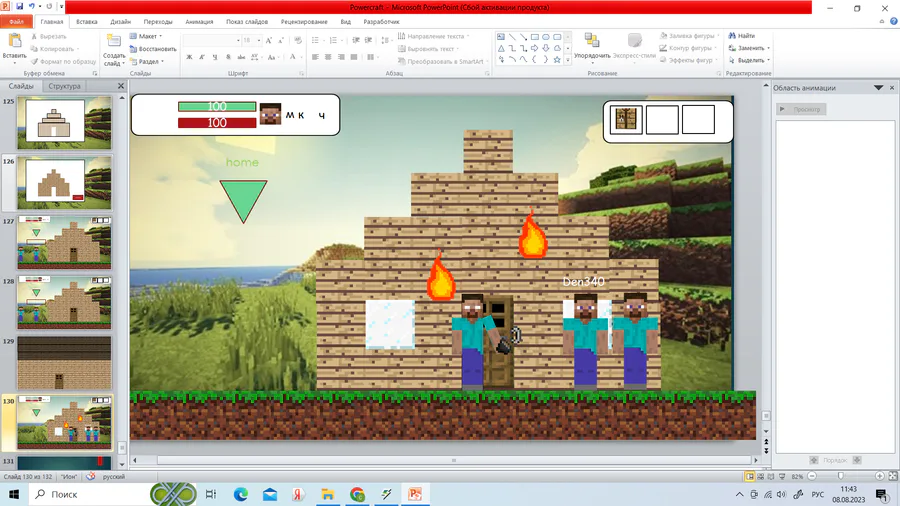Select the text box shape icon
The height and width of the screenshot is (506, 900).
[x=501, y=37]
